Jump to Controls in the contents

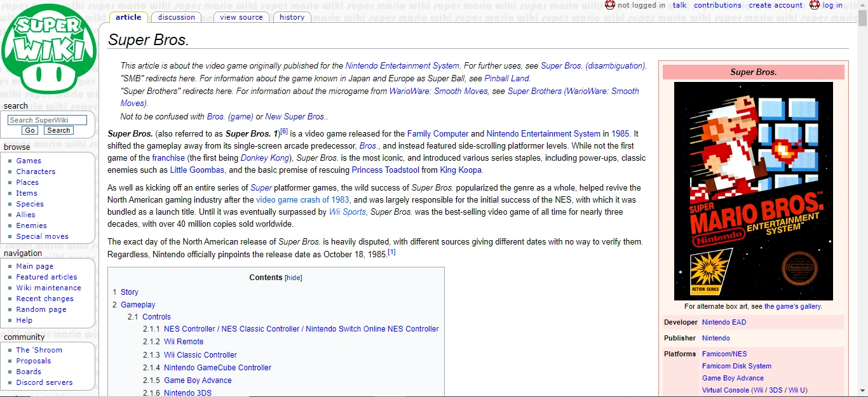point(156,317)
